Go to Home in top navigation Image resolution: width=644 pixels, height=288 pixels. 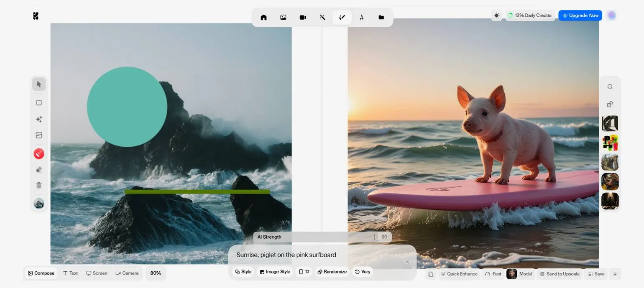coord(263,18)
